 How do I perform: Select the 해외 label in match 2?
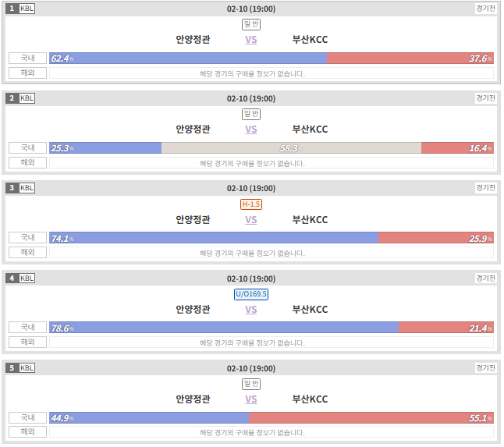27,162
